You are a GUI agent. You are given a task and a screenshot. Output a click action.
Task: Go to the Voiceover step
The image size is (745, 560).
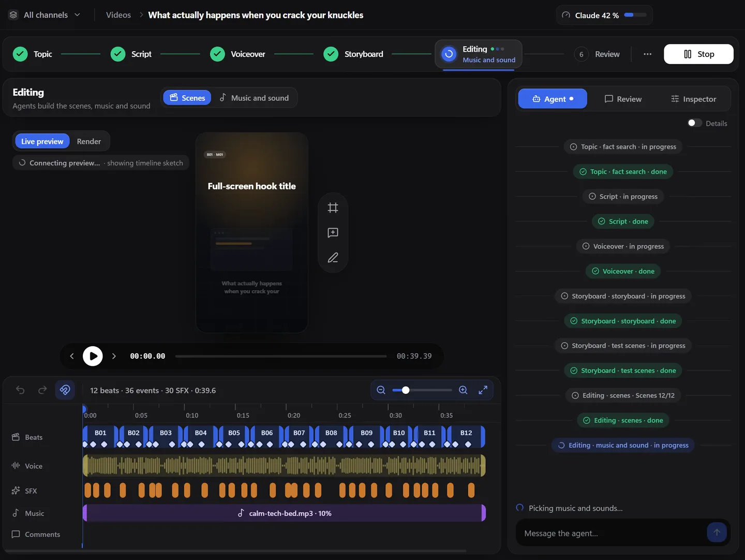click(237, 54)
